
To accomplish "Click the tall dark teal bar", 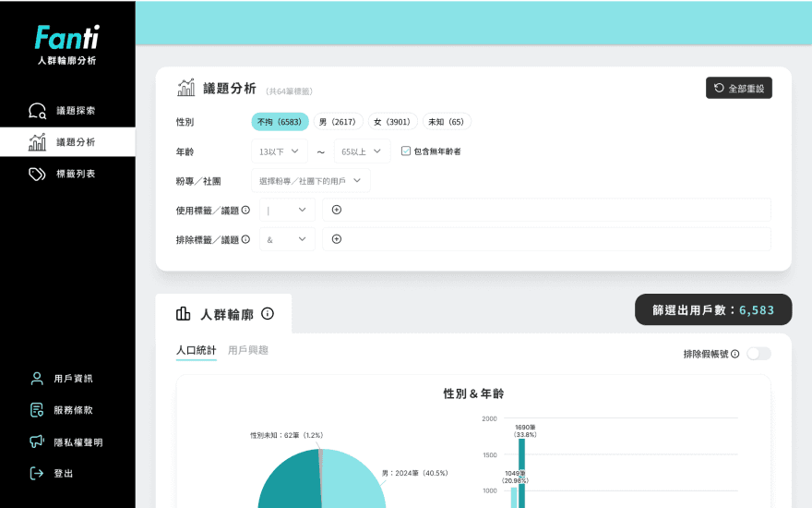I will (521, 473).
